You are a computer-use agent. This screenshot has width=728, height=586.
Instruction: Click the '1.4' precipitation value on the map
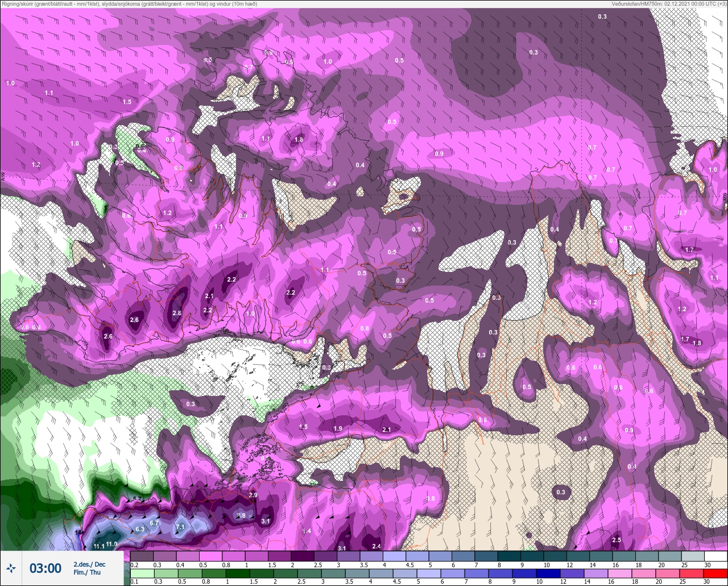tap(307, 531)
